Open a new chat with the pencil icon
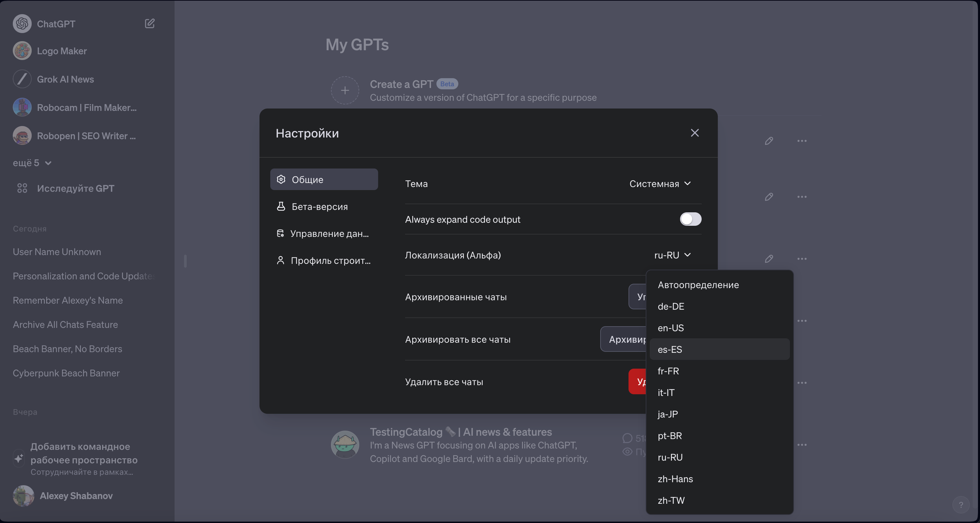This screenshot has width=980, height=523. click(149, 24)
